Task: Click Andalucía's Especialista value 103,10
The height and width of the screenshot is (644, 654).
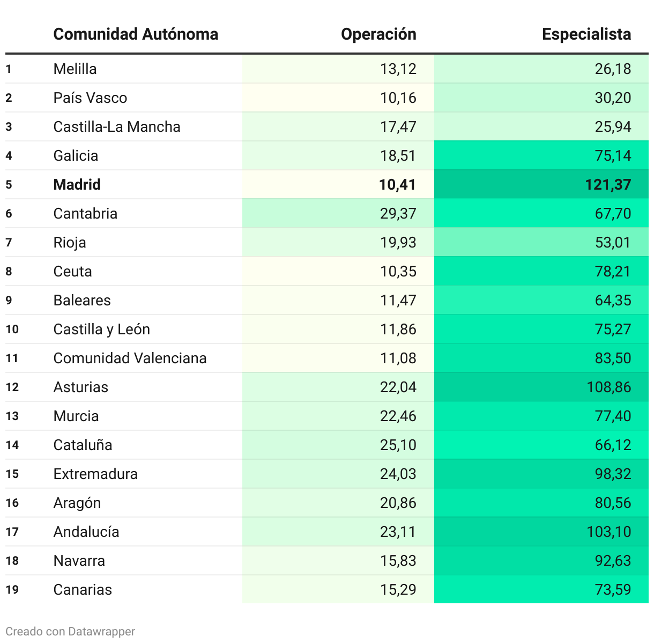Action: coord(609,532)
